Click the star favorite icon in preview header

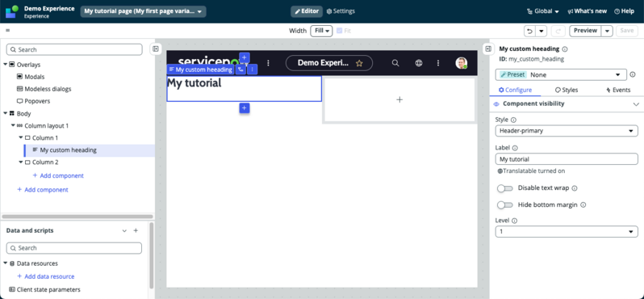[x=359, y=63]
